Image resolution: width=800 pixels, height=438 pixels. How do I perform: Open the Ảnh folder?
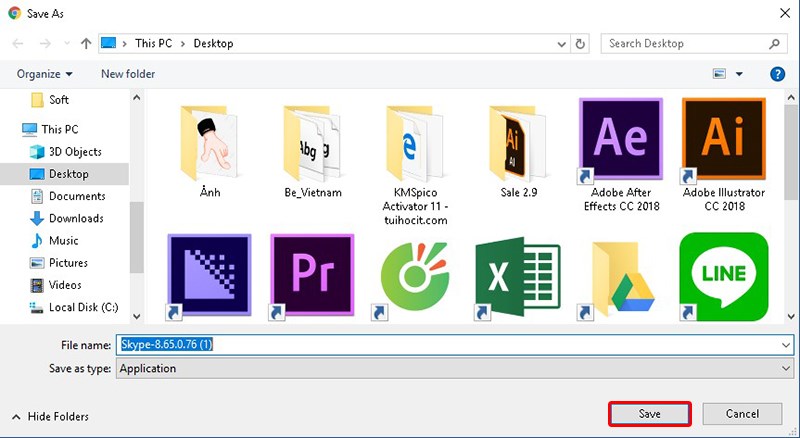(x=210, y=152)
